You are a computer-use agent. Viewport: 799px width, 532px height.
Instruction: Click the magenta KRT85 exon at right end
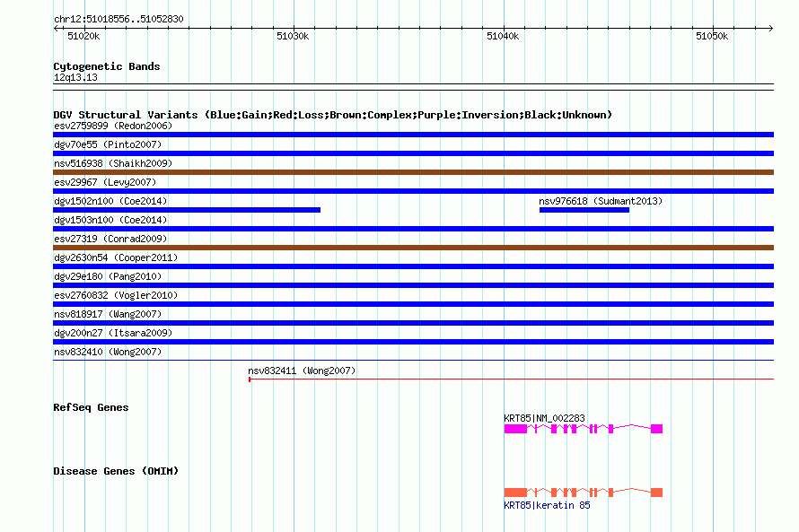(657, 429)
